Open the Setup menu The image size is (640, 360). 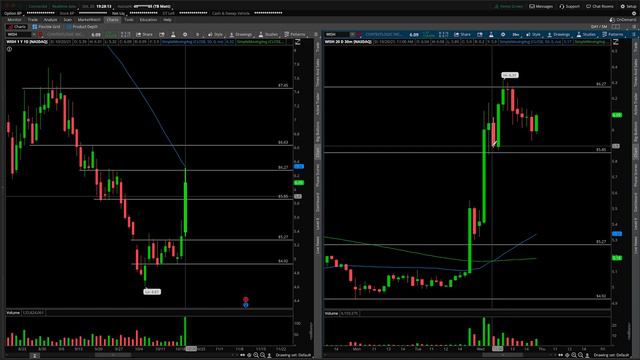(628, 7)
